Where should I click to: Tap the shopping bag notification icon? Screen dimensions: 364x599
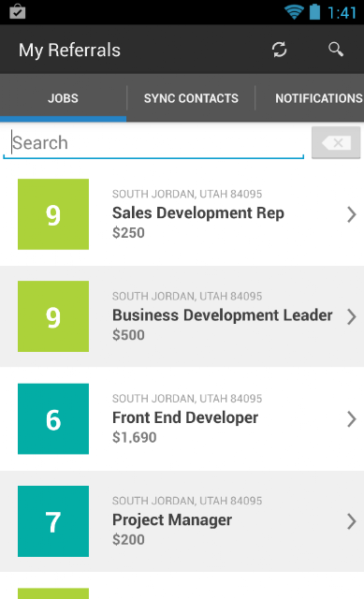(x=17, y=11)
